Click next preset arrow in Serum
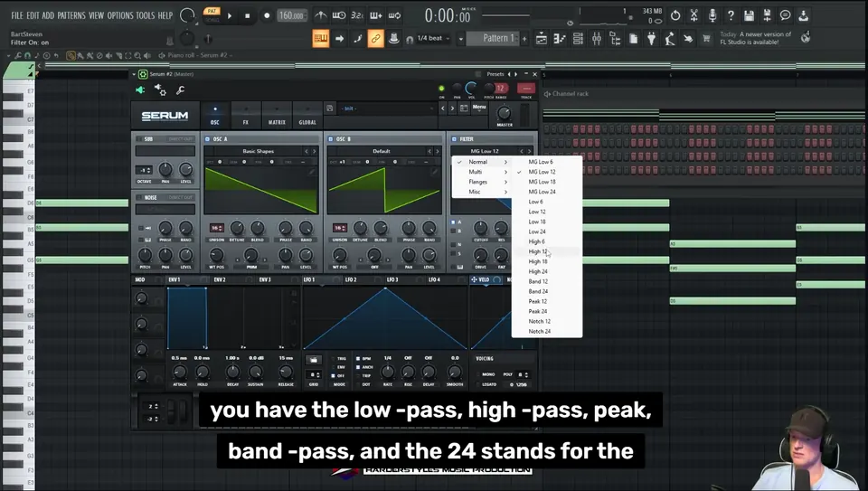The image size is (868, 491). 452,109
